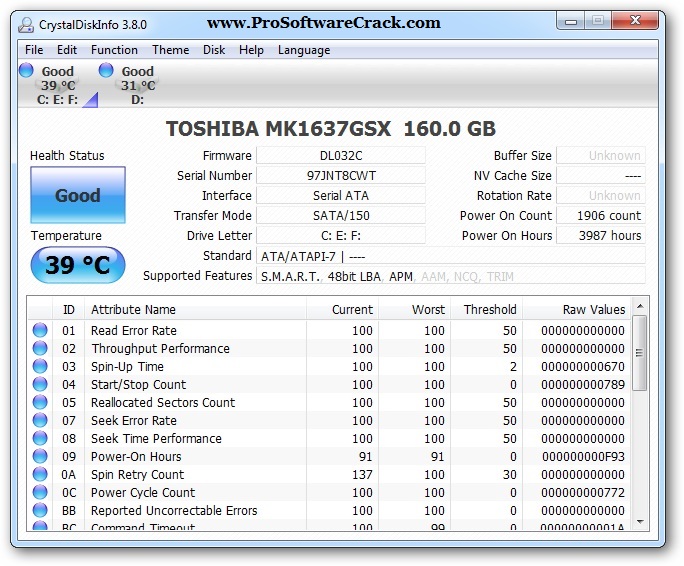684x566 pixels.
Task: Click the Current value 137
Action: tap(362, 474)
